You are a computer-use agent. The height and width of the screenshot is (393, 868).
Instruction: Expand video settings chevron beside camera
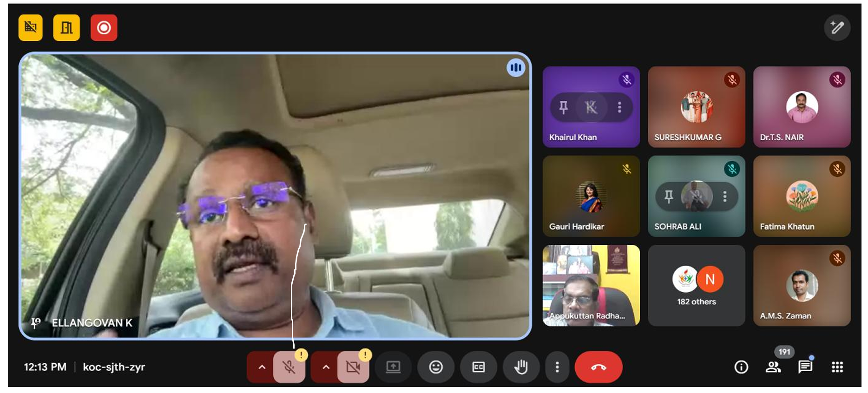coord(326,367)
